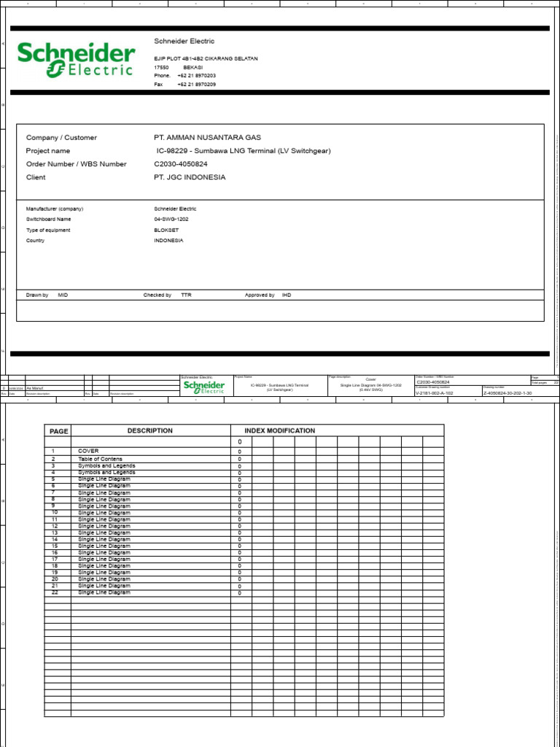
Task: Click the 'Country' label
Action: [x=35, y=241]
